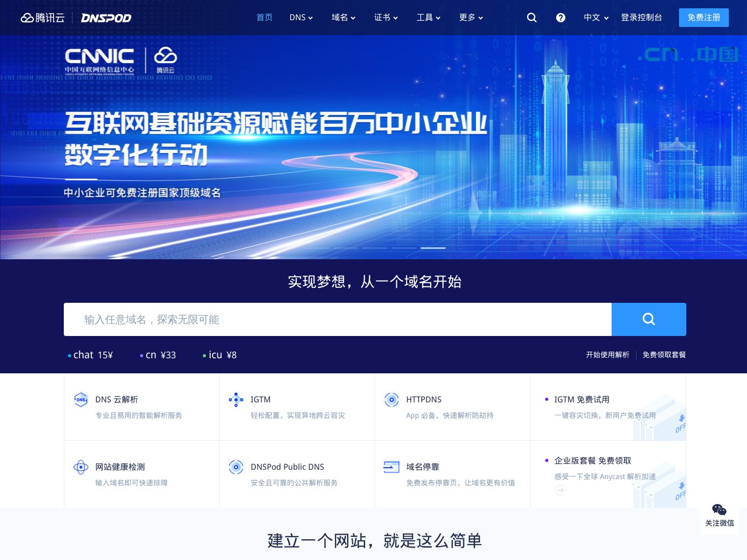Click 免费领取套餐 link
This screenshot has height=560, width=747.
tap(664, 355)
